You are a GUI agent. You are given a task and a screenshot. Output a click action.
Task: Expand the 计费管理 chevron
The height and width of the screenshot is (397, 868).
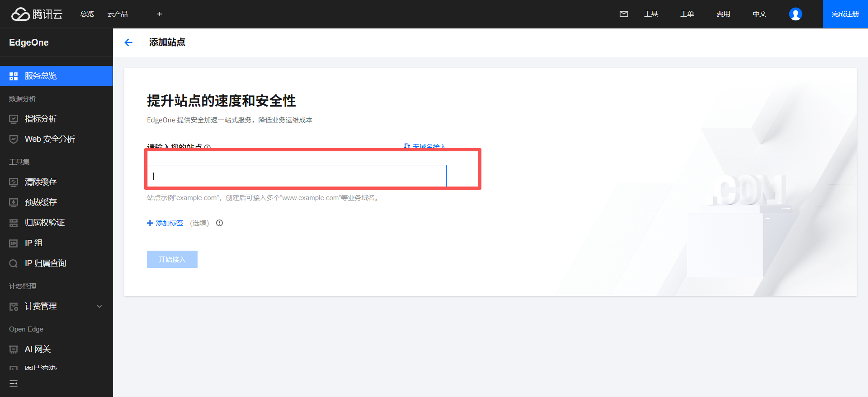99,306
